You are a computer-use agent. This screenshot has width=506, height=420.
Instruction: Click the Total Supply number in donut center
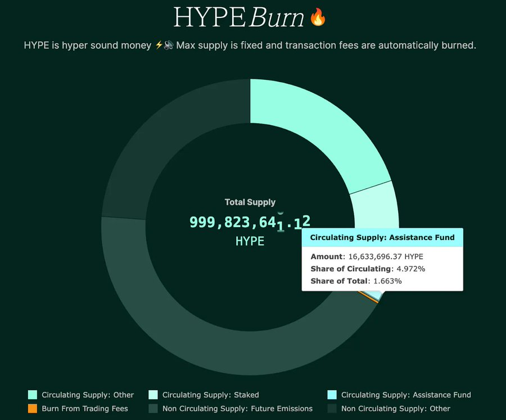point(250,223)
